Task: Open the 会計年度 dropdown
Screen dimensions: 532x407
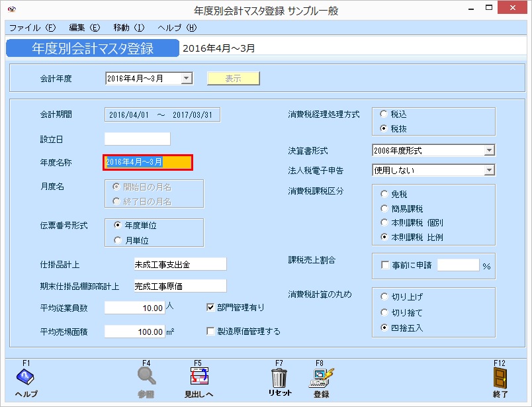Action: click(x=187, y=77)
